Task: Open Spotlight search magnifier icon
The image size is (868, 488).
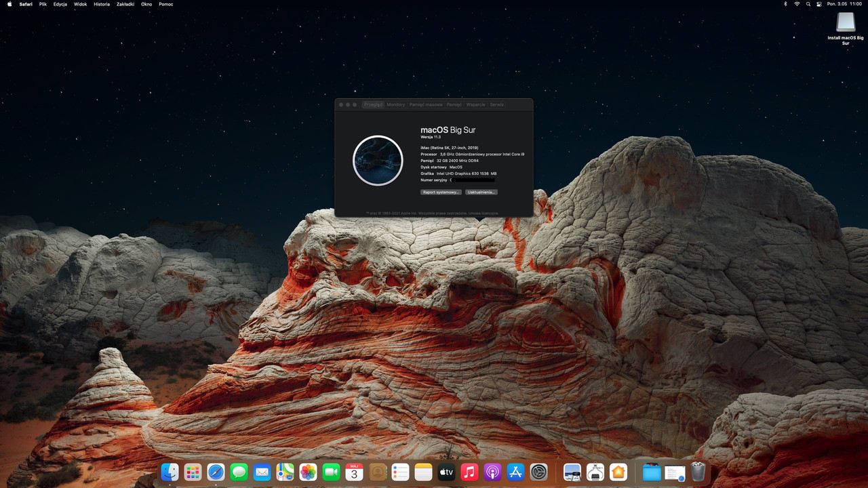Action: (x=808, y=4)
